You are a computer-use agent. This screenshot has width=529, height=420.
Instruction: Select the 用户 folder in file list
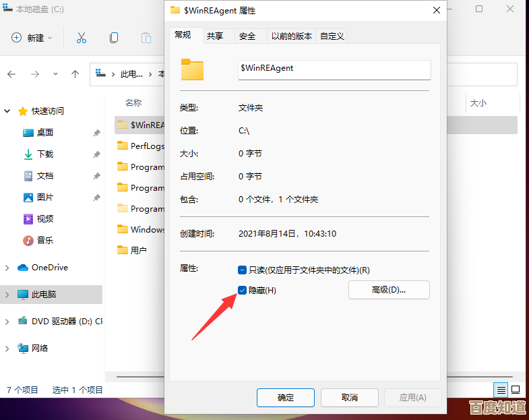[x=132, y=251]
